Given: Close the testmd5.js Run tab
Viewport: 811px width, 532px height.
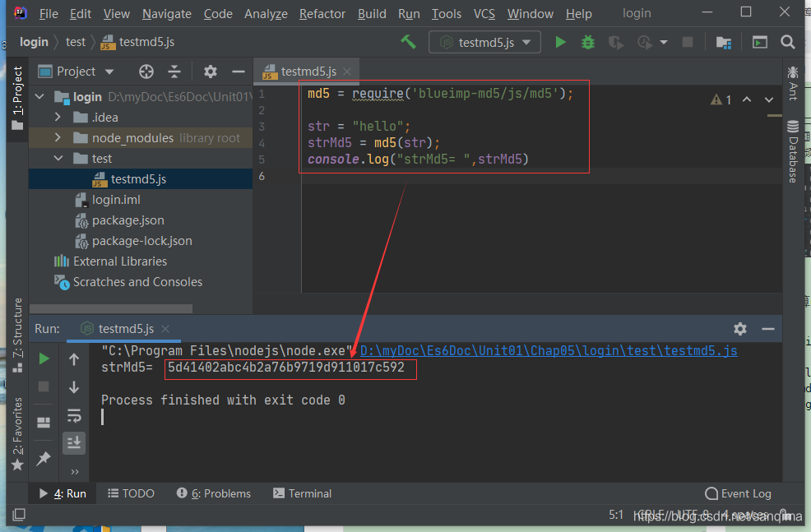Looking at the screenshot, I should tap(165, 329).
